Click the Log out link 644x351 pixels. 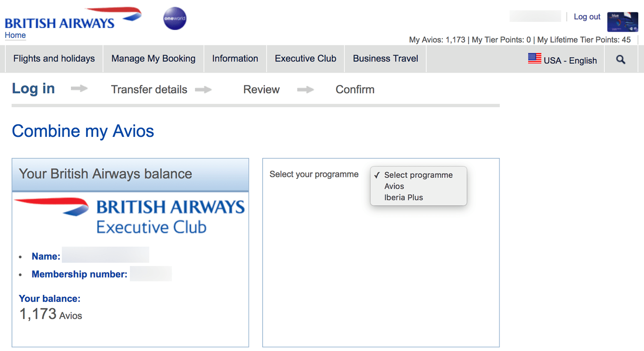[x=587, y=16]
